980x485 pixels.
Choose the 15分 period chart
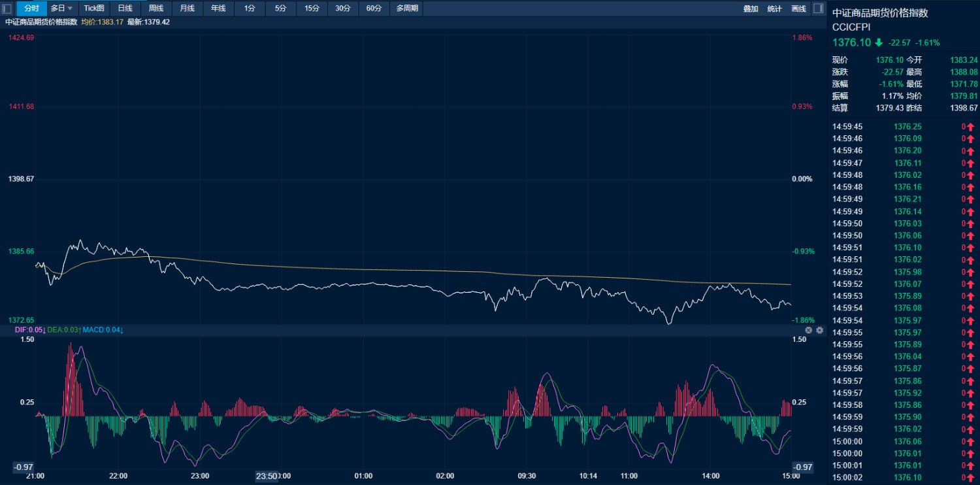[x=312, y=8]
